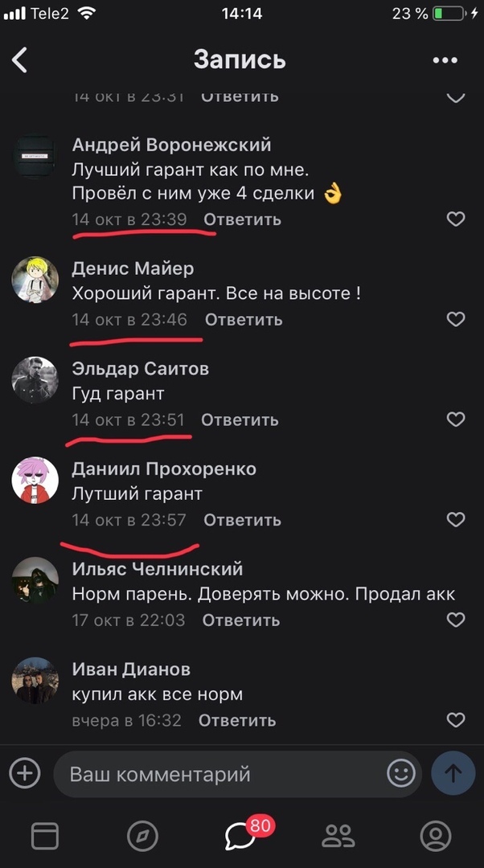Open the profile tab icon

point(436,835)
